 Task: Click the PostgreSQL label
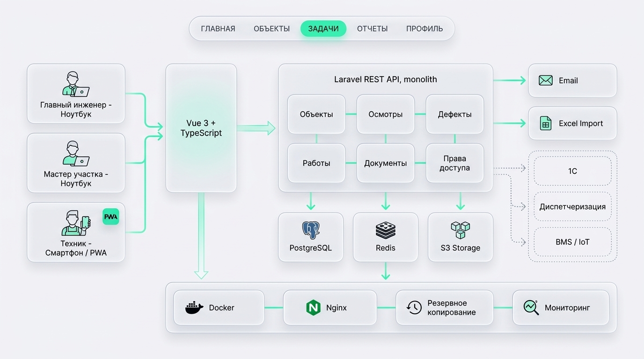tap(311, 248)
